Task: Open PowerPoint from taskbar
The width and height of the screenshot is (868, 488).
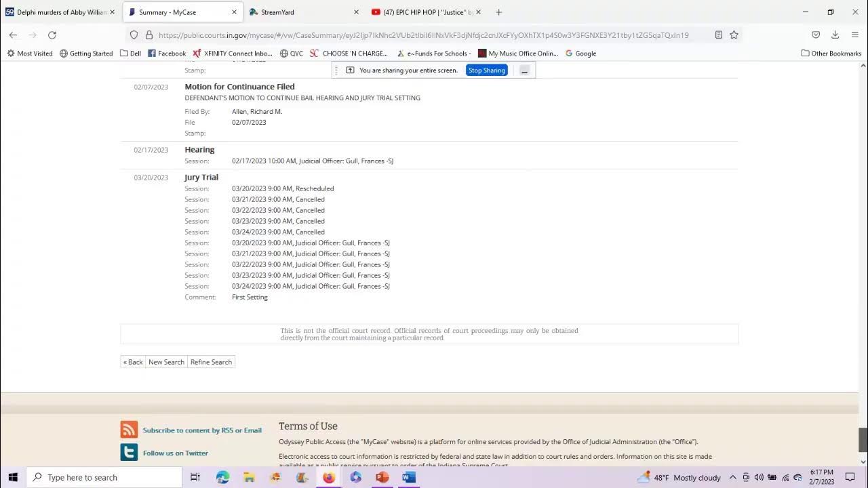Action: 382,477
